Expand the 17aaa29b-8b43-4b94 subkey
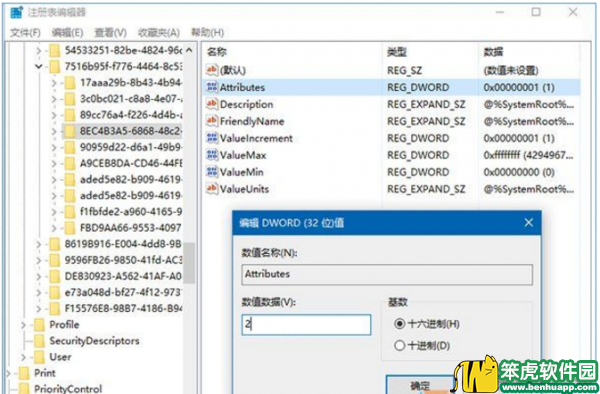Image resolution: width=600 pixels, height=394 pixels. [54, 83]
